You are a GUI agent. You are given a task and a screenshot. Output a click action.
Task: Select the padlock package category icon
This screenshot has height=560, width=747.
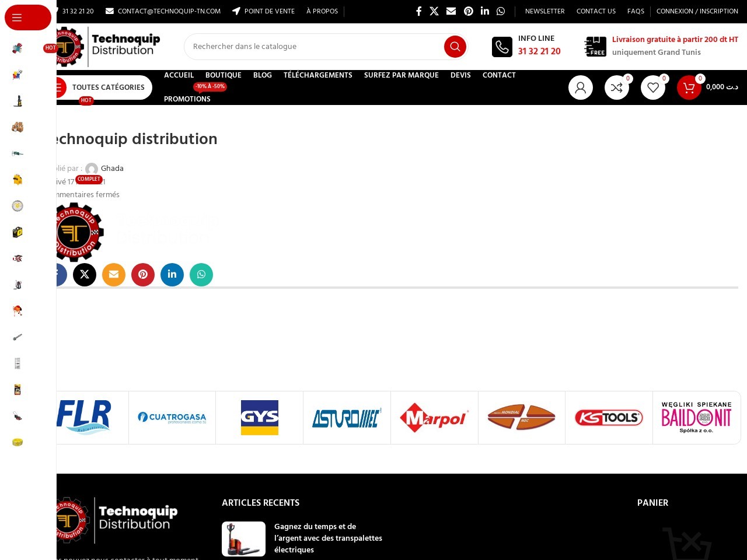[18, 390]
